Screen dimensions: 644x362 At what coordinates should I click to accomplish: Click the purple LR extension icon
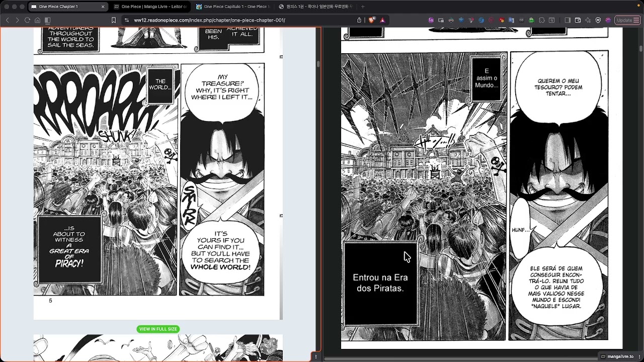(x=431, y=20)
